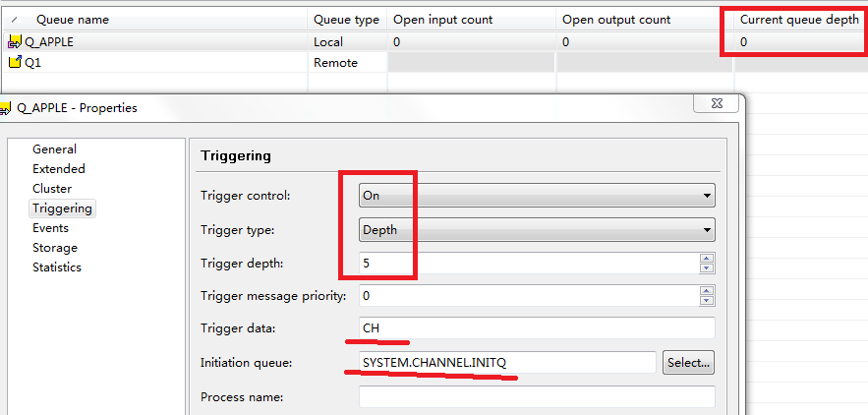
Task: Decrease the Trigger message priority value
Action: (707, 300)
